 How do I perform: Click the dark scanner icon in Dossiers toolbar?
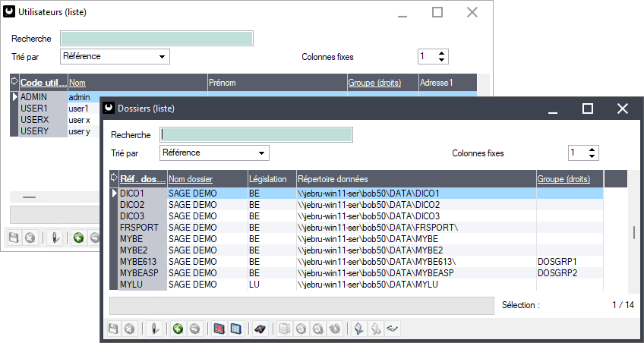[x=260, y=329]
